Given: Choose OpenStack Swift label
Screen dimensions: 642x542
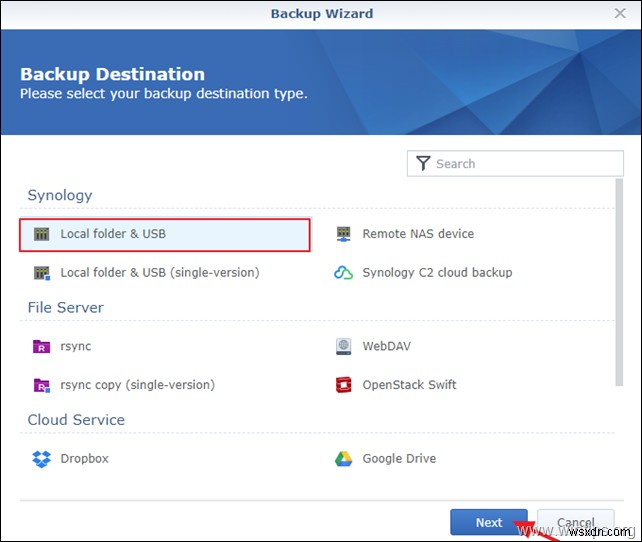Looking at the screenshot, I should pos(409,385).
